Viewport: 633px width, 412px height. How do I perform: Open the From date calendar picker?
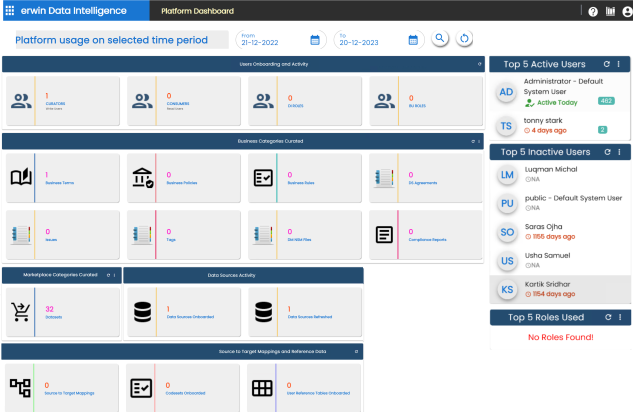[x=315, y=40]
